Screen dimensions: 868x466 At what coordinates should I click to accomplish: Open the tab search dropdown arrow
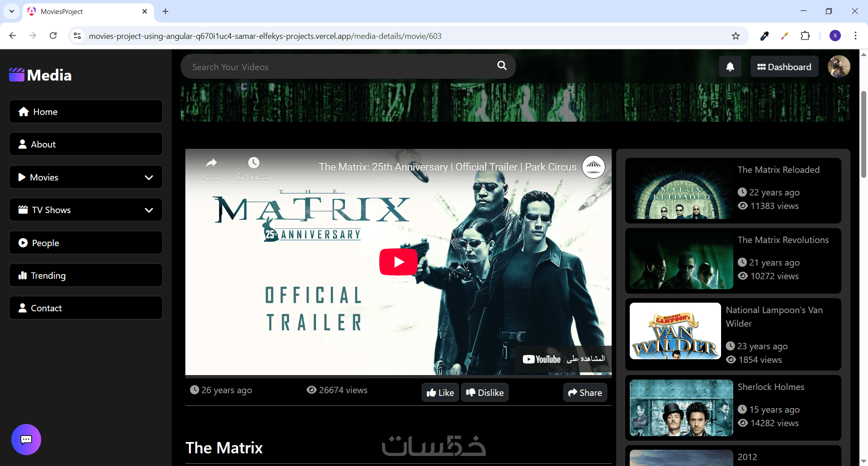(12, 11)
